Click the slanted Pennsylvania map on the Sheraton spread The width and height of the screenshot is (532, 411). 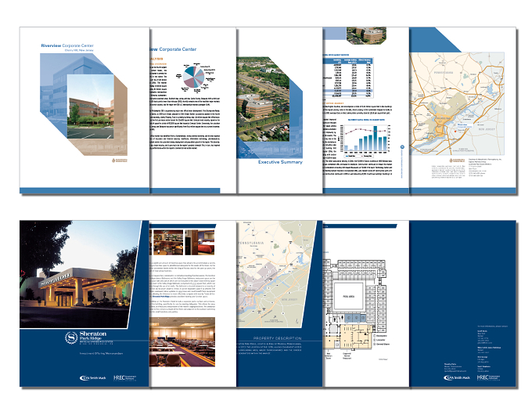[x=277, y=274]
